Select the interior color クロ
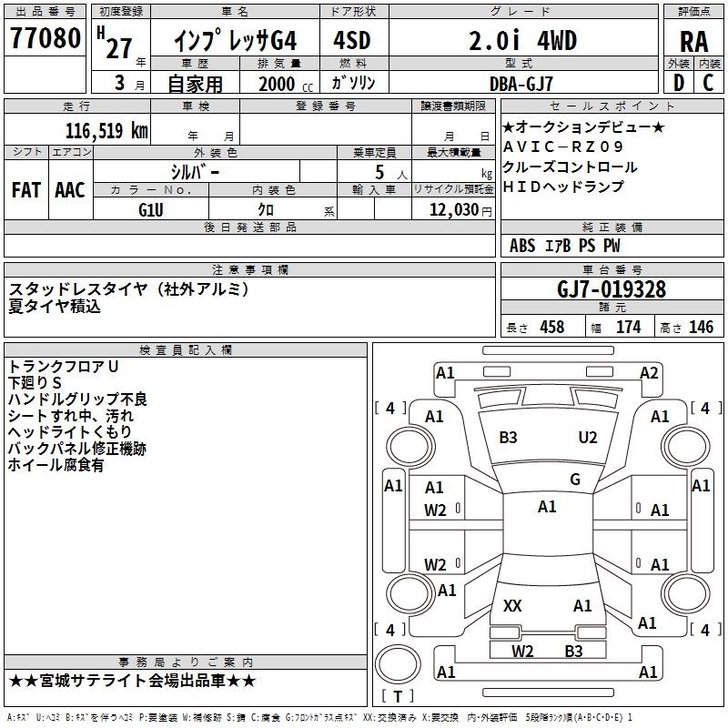Viewport: 728px width, 728px height. [266, 210]
